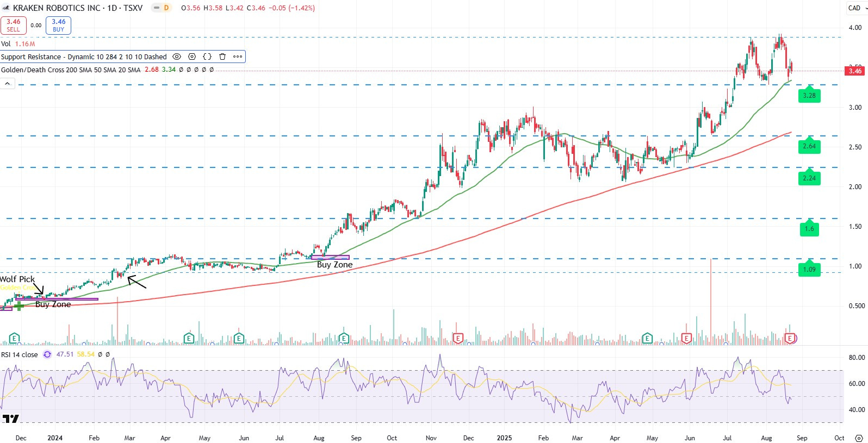The height and width of the screenshot is (443, 868).
Task: Select the purple rectangle above August Buy Zone
Action: coord(331,258)
